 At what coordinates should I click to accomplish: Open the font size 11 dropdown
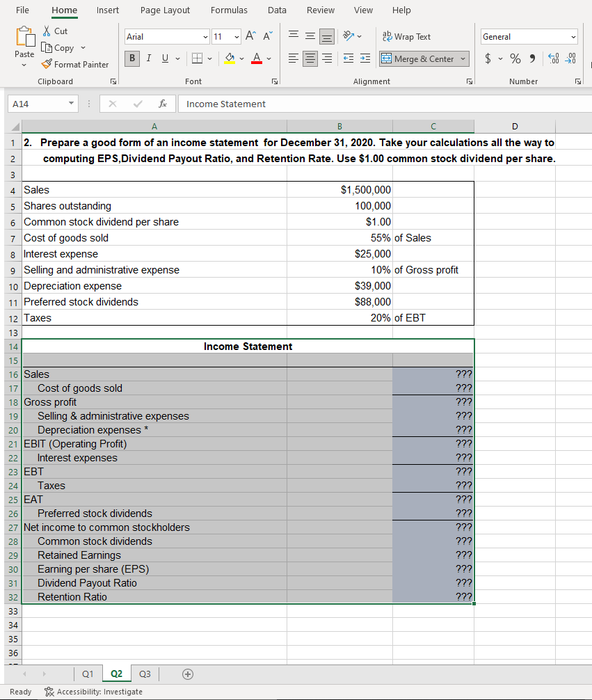click(237, 37)
